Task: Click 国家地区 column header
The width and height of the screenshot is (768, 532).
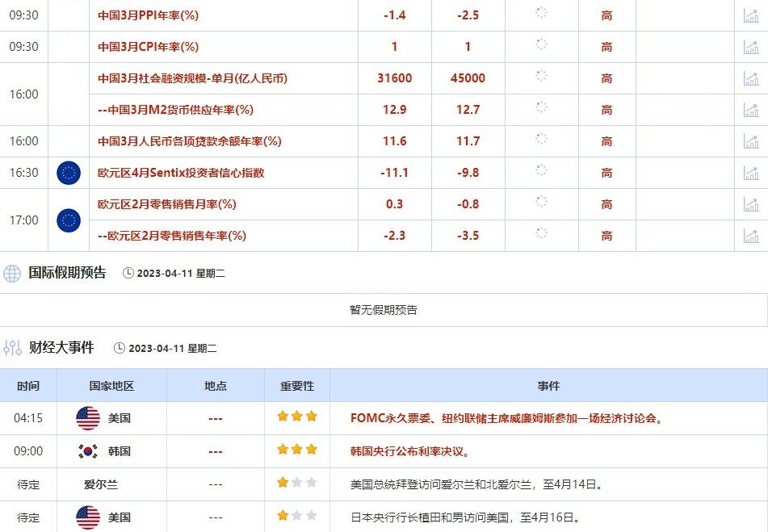Action: (x=111, y=386)
